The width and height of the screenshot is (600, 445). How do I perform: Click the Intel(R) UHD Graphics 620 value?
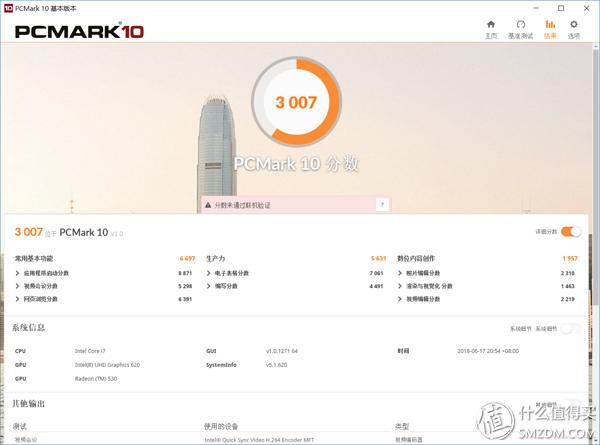[x=107, y=365]
